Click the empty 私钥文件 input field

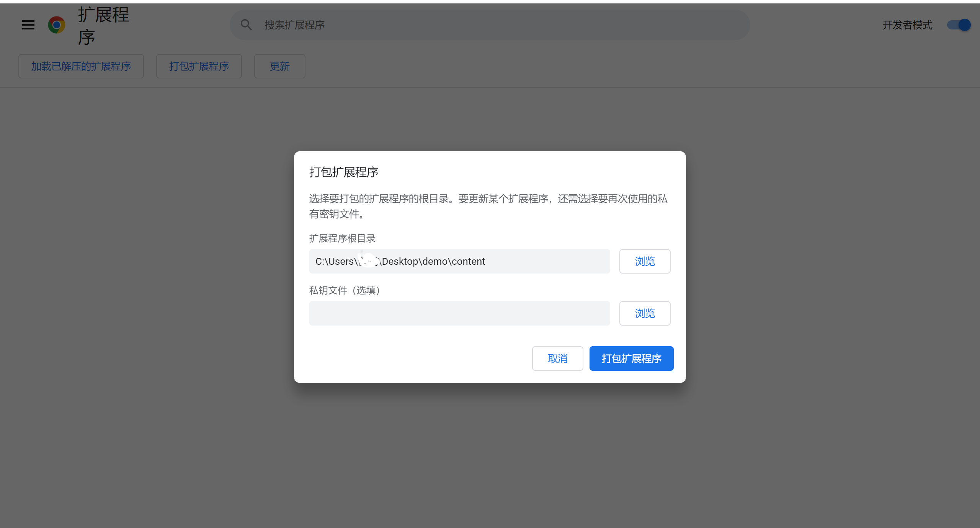pyautogui.click(x=459, y=313)
